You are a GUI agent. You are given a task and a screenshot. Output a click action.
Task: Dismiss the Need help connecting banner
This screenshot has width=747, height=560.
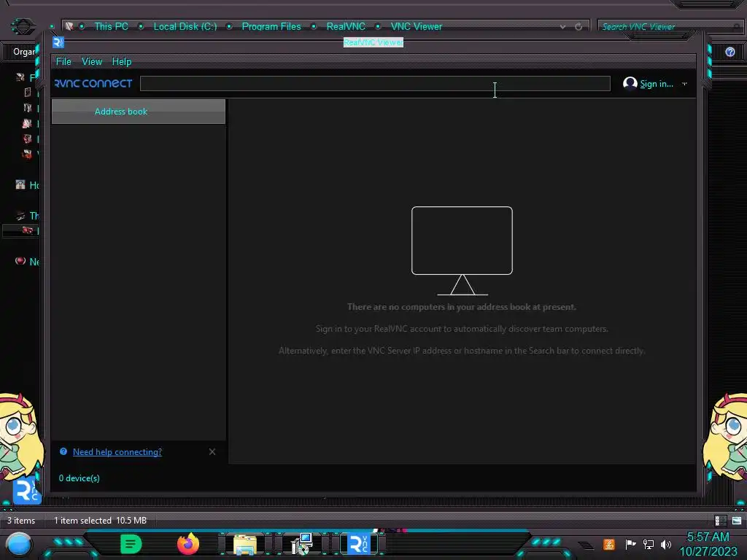tap(212, 451)
